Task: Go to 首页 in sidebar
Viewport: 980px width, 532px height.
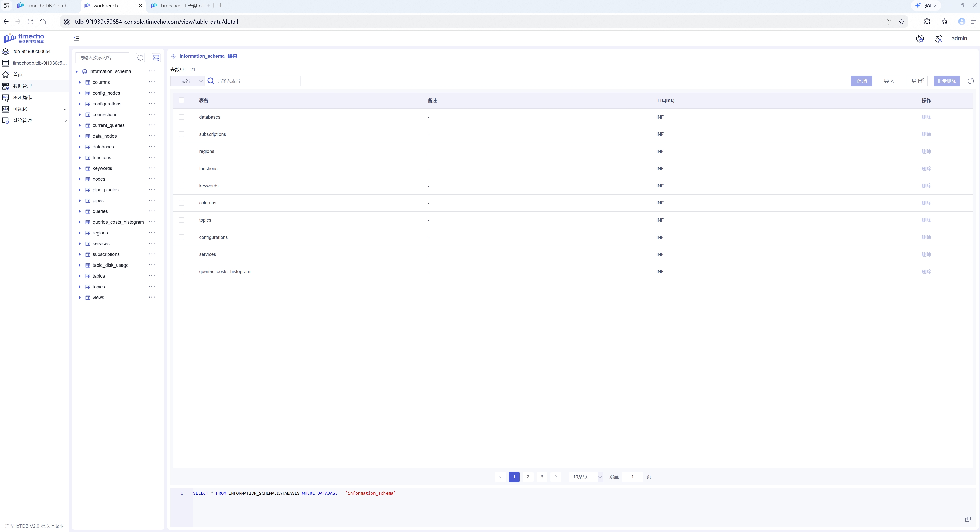Action: [x=34, y=75]
